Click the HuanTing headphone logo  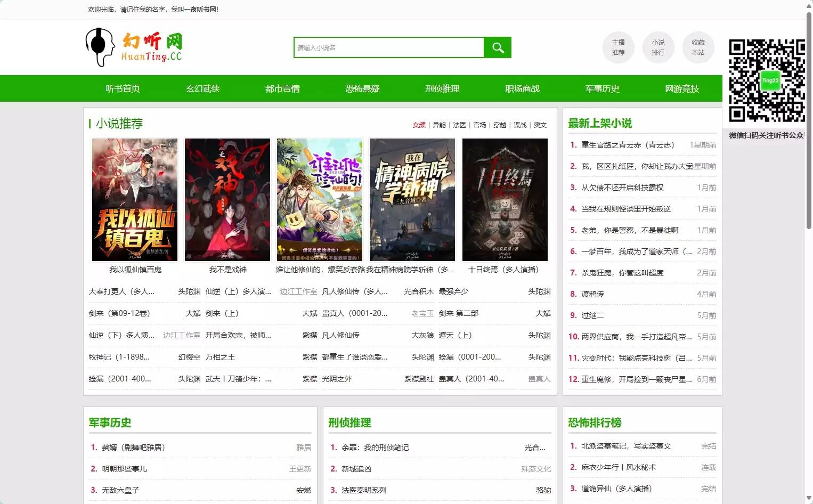[x=99, y=47]
